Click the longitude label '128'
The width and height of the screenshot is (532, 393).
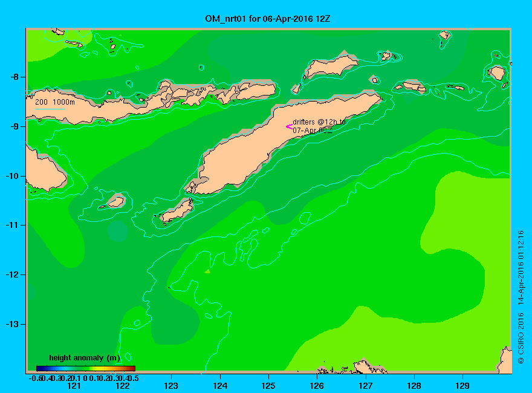(x=414, y=386)
